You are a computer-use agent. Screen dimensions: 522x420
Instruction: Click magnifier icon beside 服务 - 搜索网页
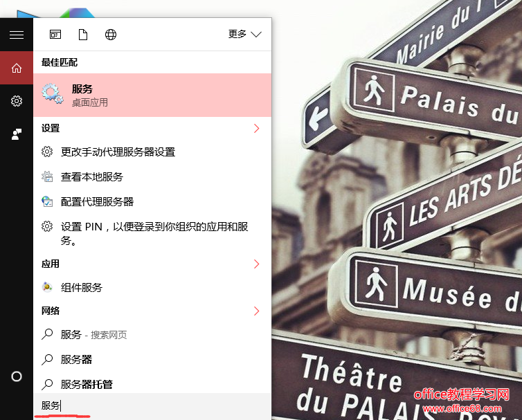point(47,334)
